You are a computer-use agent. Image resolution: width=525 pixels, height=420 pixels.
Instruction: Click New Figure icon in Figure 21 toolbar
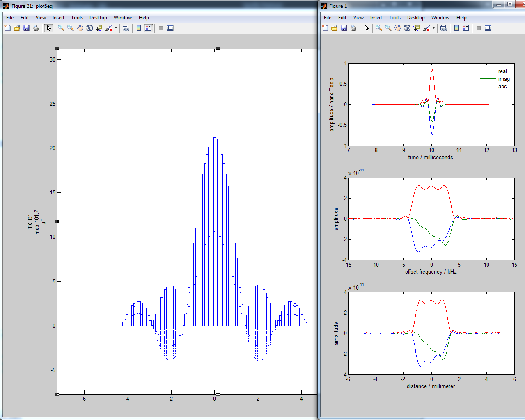tap(7, 28)
